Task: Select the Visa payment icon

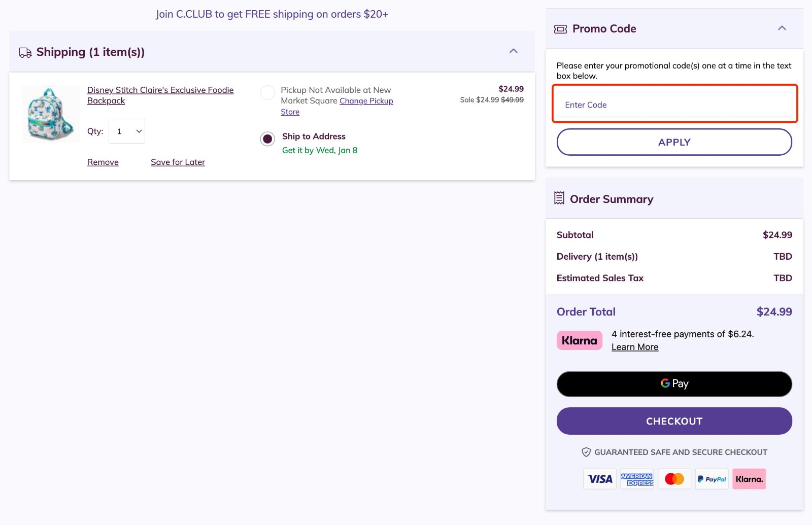Action: (x=599, y=478)
